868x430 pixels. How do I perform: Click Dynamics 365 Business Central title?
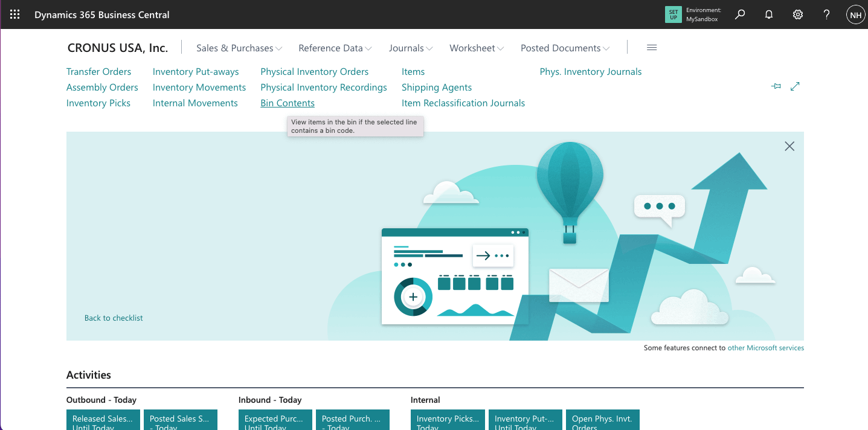[102, 14]
